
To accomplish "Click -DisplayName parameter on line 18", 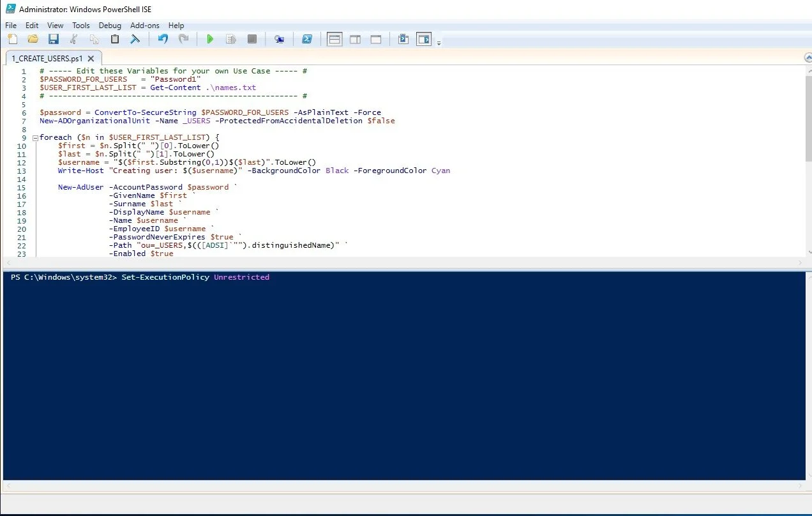I will pyautogui.click(x=137, y=212).
